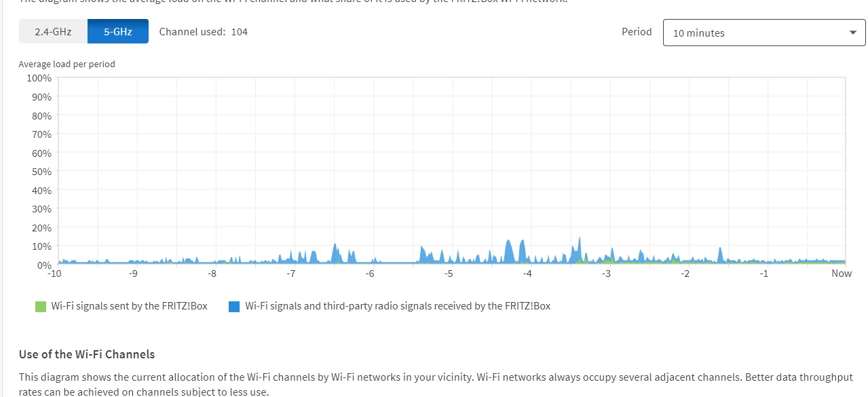The width and height of the screenshot is (868, 397).
Task: Select the 5-GHz band tab
Action: [x=118, y=31]
